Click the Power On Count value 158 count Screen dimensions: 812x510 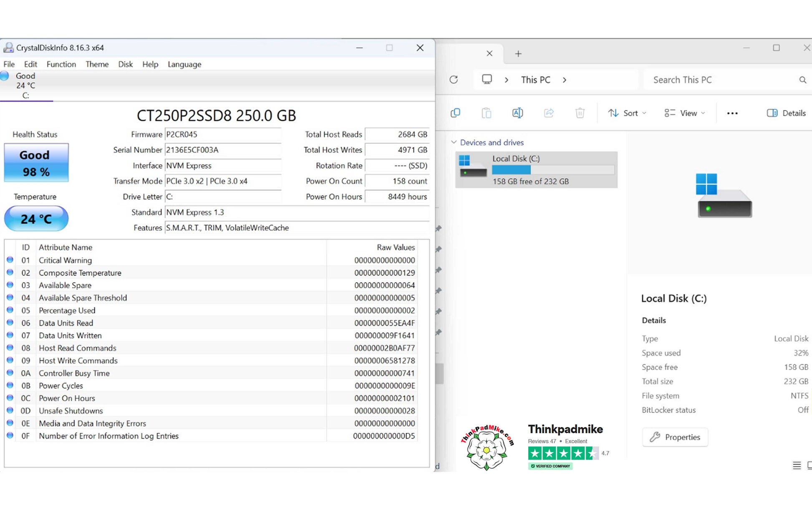click(x=397, y=181)
